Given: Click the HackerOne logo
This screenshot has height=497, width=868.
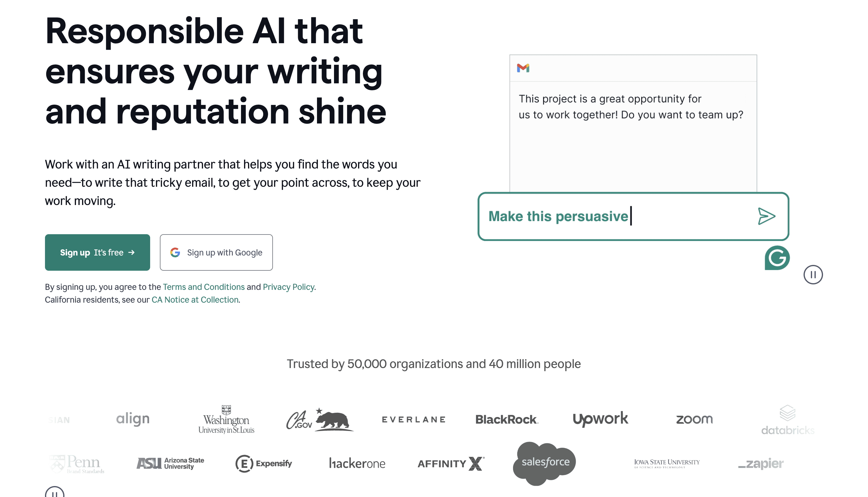Looking at the screenshot, I should coord(357,463).
